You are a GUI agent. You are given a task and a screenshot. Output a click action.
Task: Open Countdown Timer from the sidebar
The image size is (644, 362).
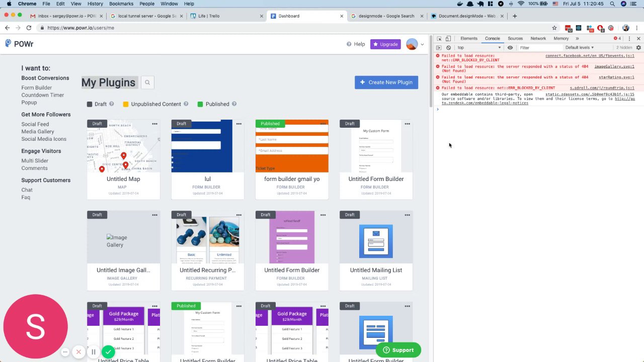pos(43,95)
